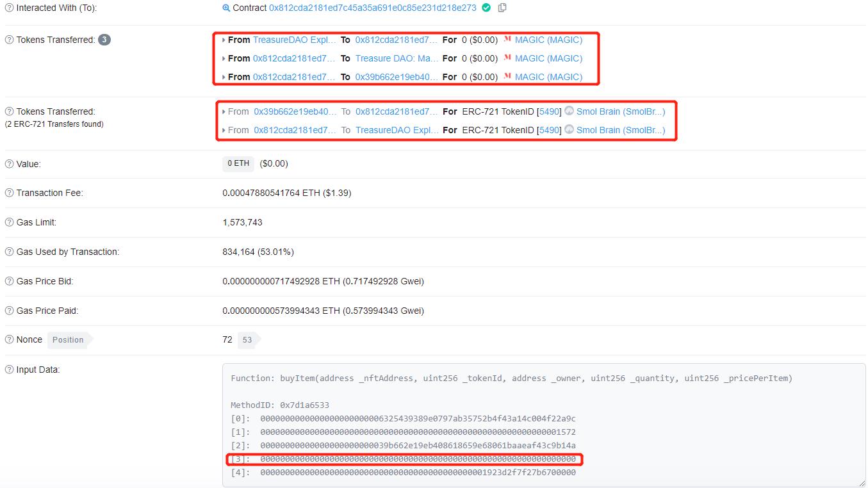Open 0x39b662e19eb40... sender in ERC-721 transfer
This screenshot has height=488, width=868.
pos(295,111)
